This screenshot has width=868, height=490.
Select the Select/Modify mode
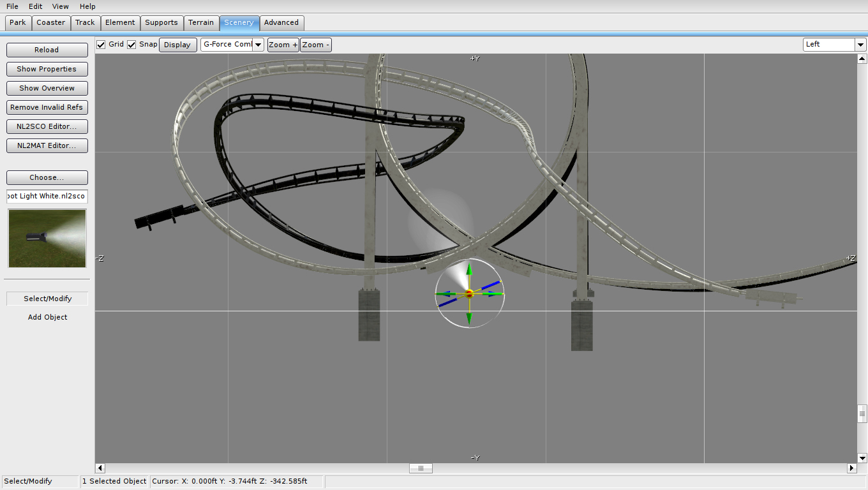pos(47,299)
